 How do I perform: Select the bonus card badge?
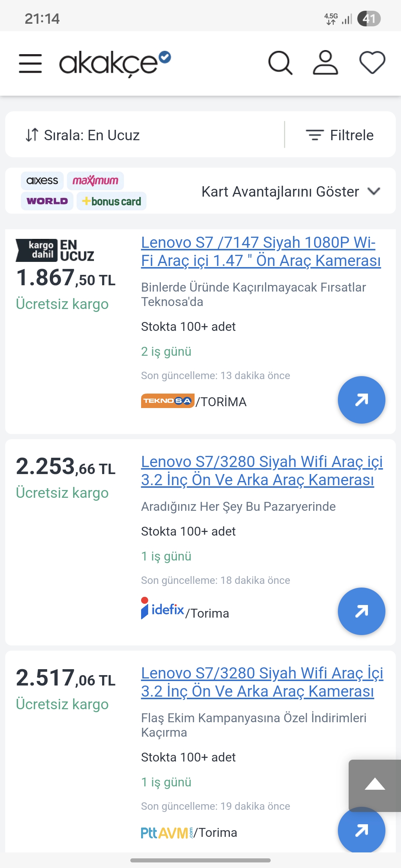[111, 201]
